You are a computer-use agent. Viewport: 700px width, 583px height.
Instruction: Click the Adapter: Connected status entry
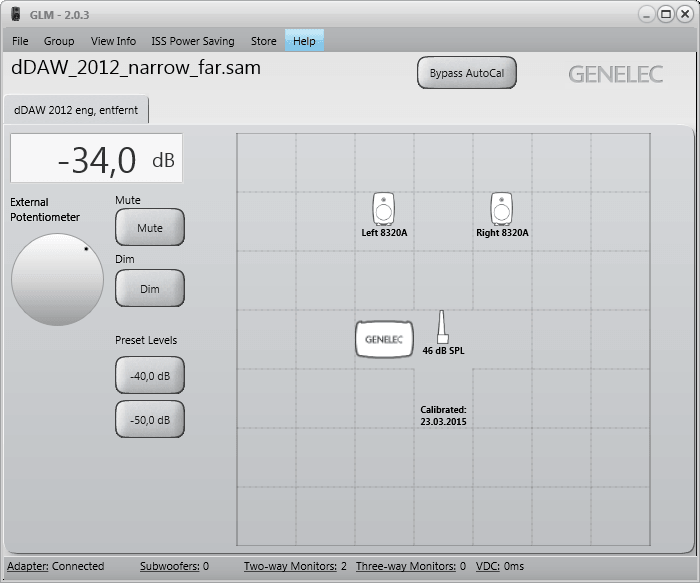[55, 566]
